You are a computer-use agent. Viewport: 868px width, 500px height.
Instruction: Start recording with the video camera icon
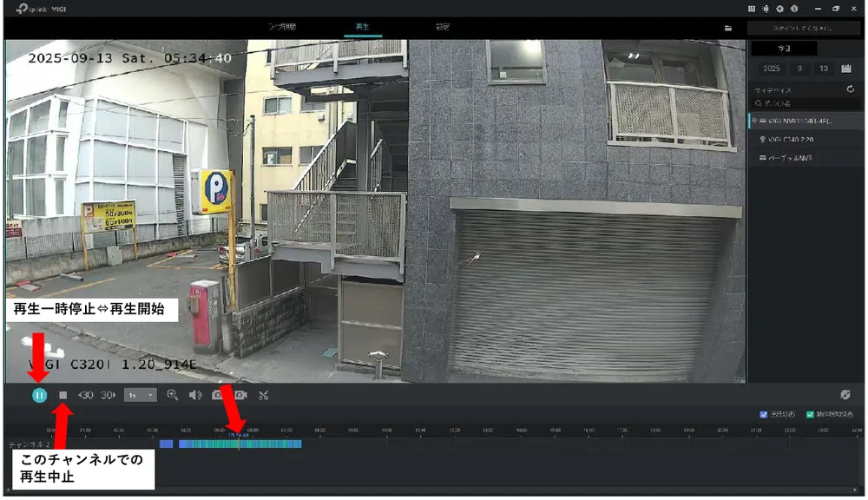point(240,395)
